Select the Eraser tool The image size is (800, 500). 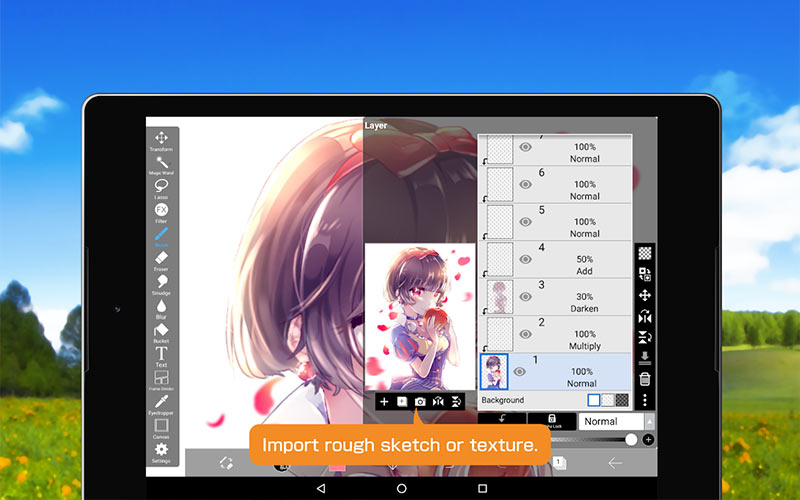point(161,260)
